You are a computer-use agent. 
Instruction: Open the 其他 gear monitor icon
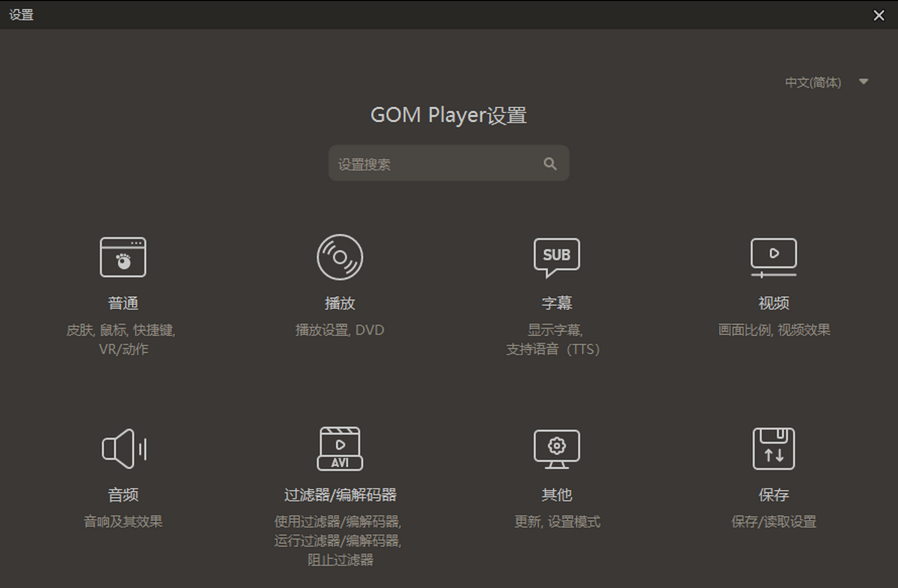pos(556,448)
